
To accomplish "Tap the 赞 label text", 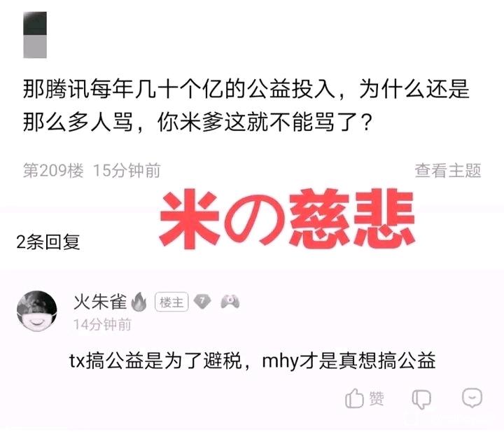I will (x=377, y=399).
